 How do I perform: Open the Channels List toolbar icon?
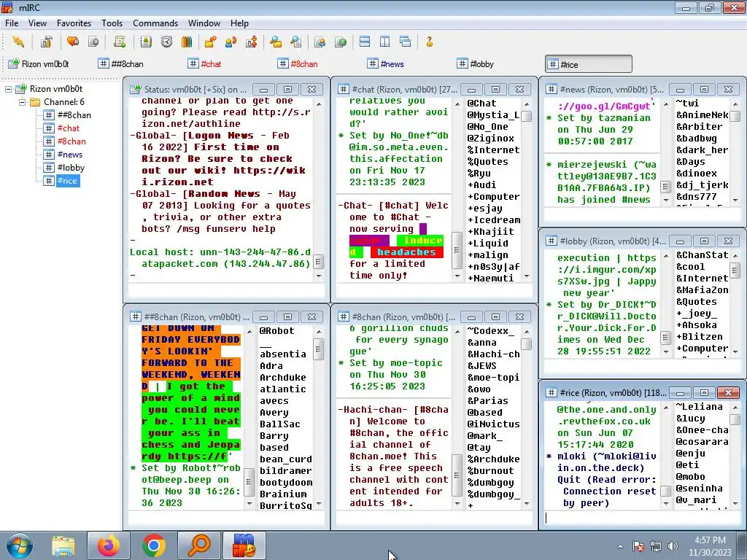click(93, 42)
